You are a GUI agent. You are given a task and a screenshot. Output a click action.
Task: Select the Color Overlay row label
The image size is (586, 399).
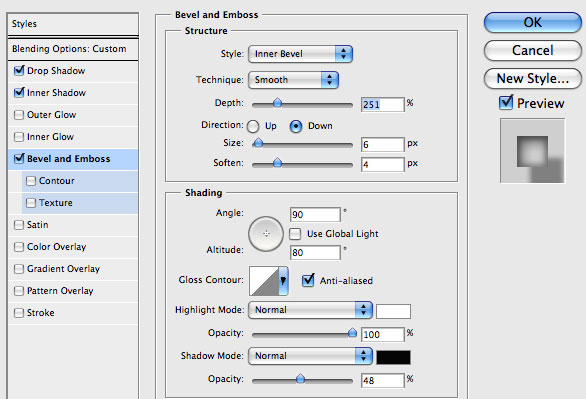[x=56, y=247]
